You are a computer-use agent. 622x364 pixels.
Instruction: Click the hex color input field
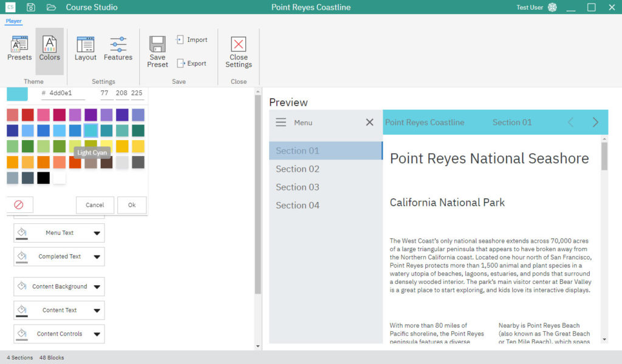click(66, 93)
